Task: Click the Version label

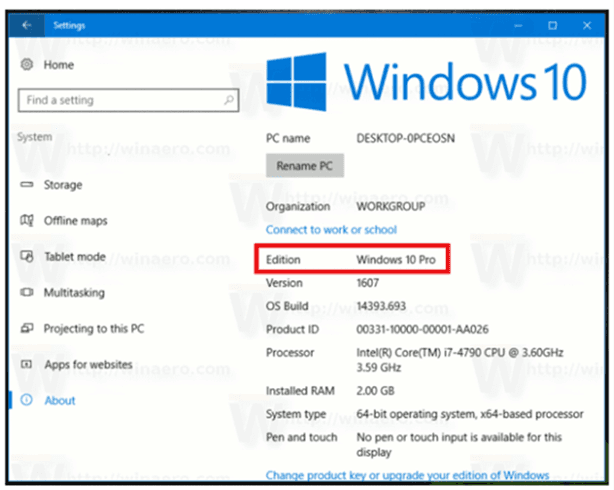Action: [284, 283]
